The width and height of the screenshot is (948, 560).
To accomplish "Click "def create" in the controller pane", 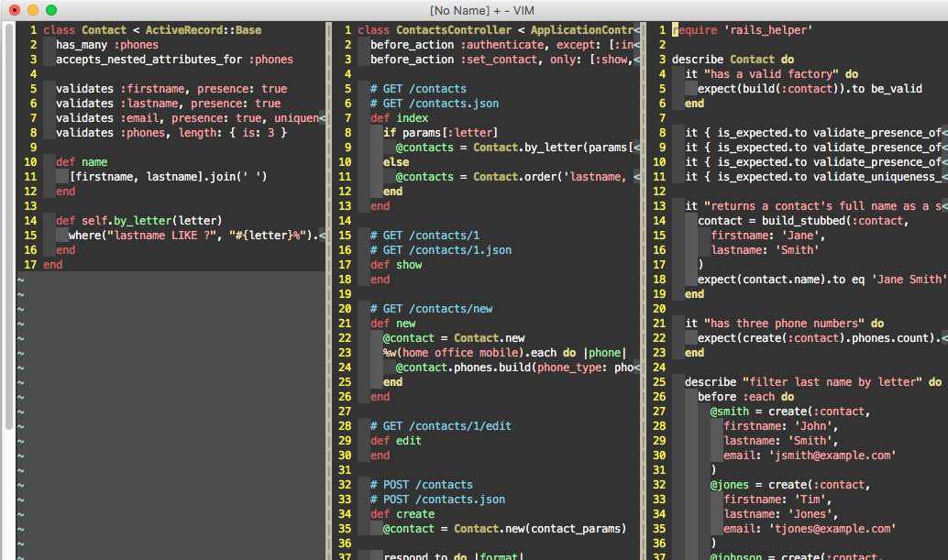I will [402, 514].
